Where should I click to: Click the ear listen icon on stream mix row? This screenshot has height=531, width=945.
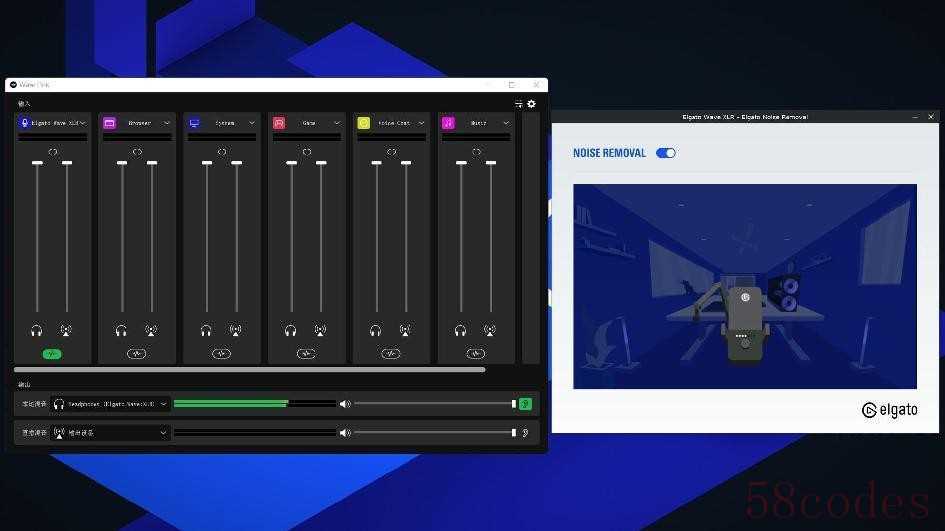tap(525, 433)
